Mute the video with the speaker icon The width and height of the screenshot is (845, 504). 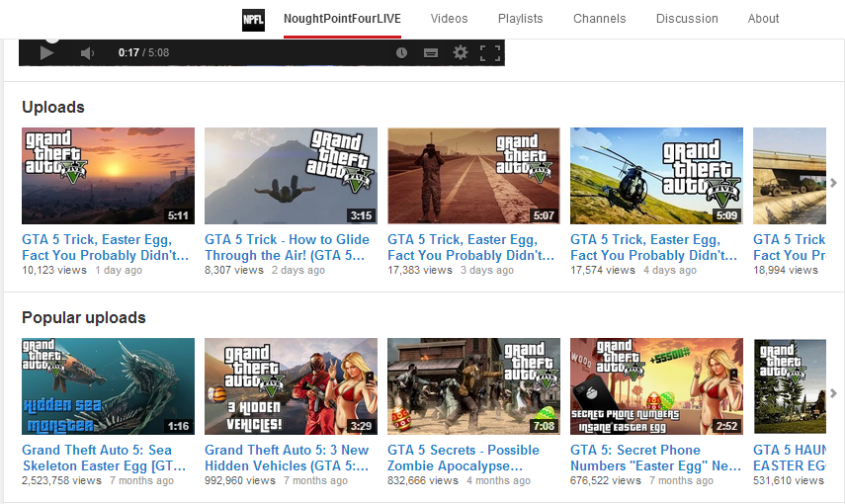(87, 52)
